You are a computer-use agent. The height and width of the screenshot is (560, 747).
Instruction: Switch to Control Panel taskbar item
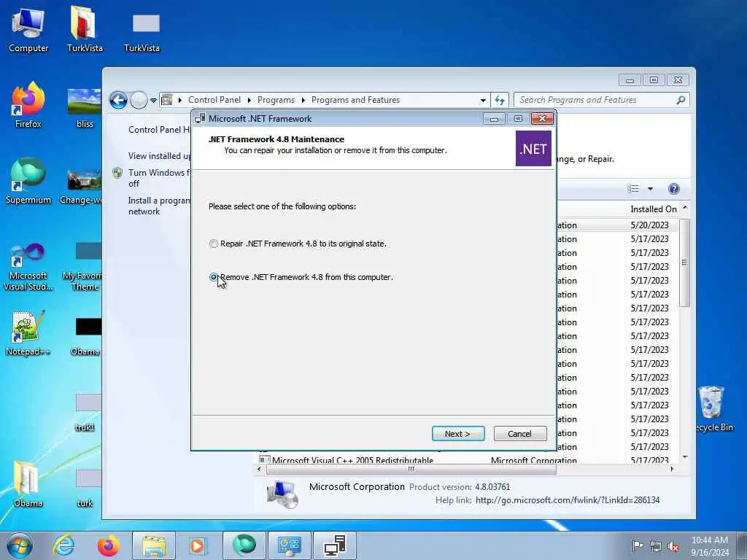[289, 545]
